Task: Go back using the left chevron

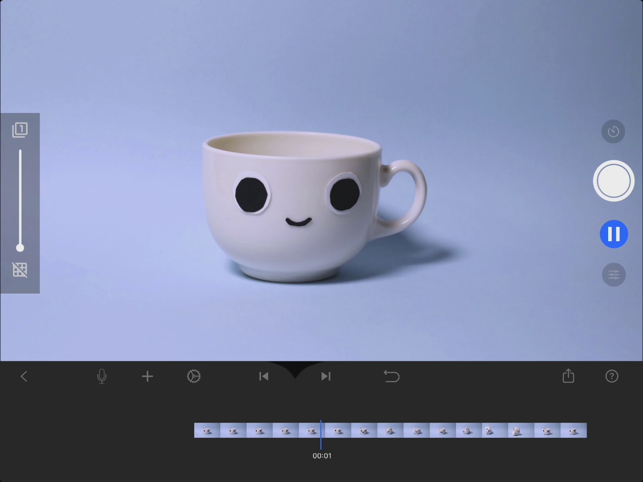Action: tap(24, 376)
